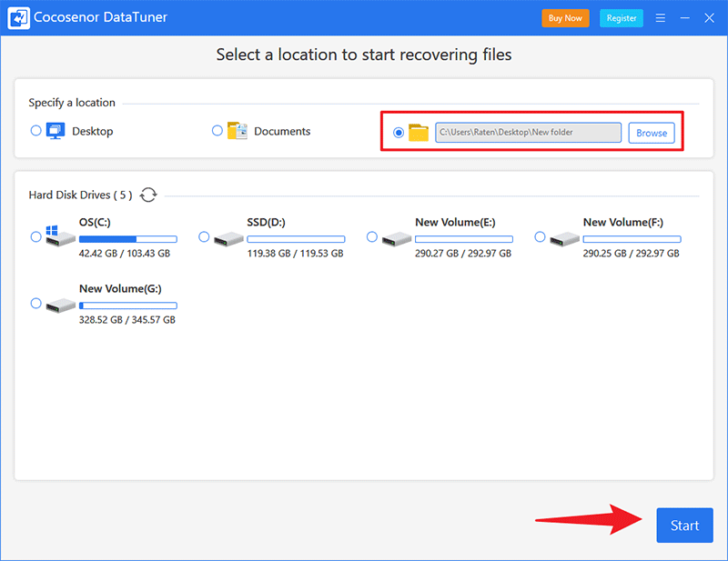Click the yellow custom folder icon
Image resolution: width=728 pixels, height=561 pixels.
[x=419, y=133]
